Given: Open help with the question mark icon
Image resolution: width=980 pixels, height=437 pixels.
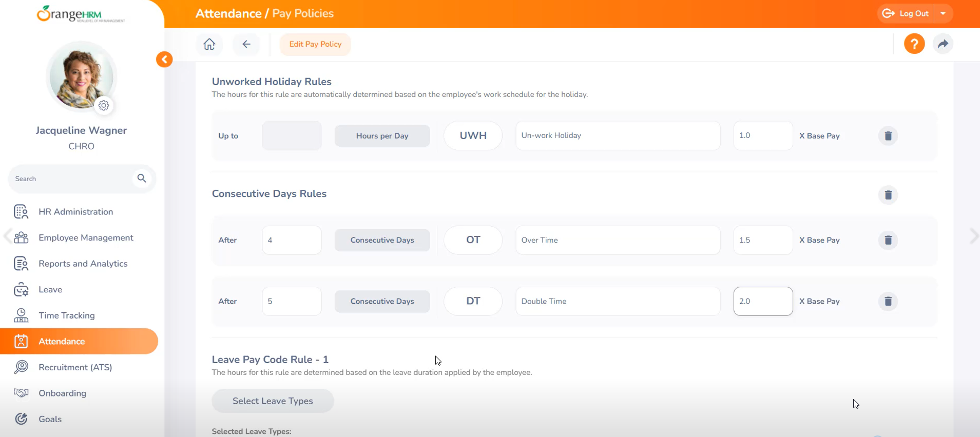Looking at the screenshot, I should 914,44.
